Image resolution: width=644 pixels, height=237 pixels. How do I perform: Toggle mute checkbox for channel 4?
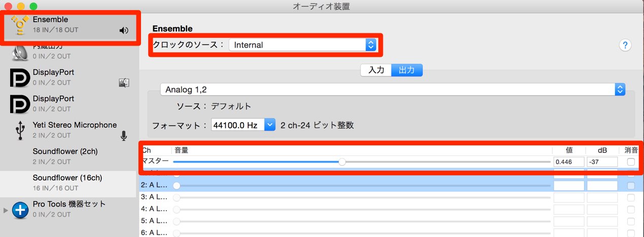click(631, 209)
